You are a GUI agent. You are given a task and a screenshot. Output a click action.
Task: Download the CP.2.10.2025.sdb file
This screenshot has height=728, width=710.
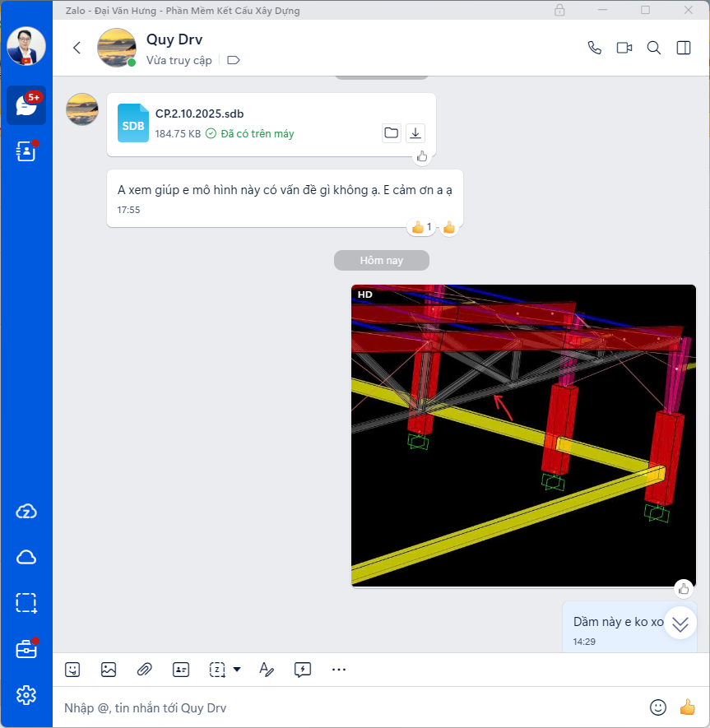coord(415,133)
